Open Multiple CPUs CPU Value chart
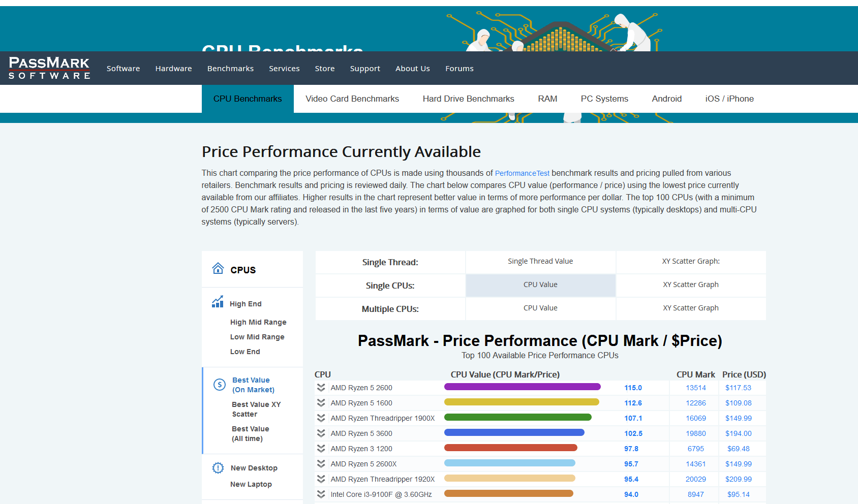 [x=540, y=308]
